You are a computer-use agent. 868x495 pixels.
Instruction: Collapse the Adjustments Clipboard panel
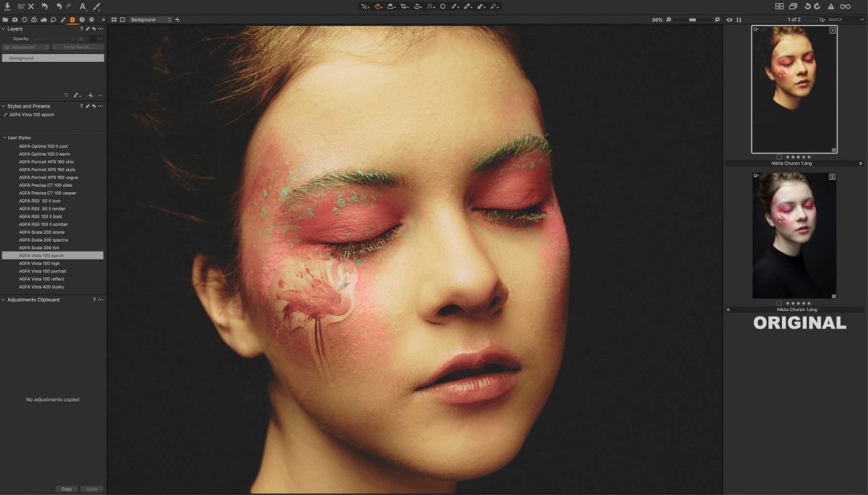coord(3,300)
